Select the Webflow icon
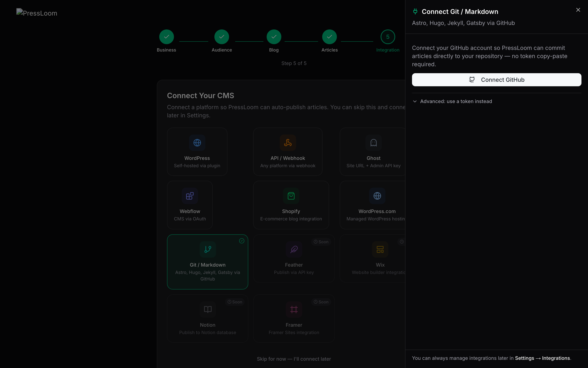This screenshot has width=588, height=368. [x=190, y=196]
